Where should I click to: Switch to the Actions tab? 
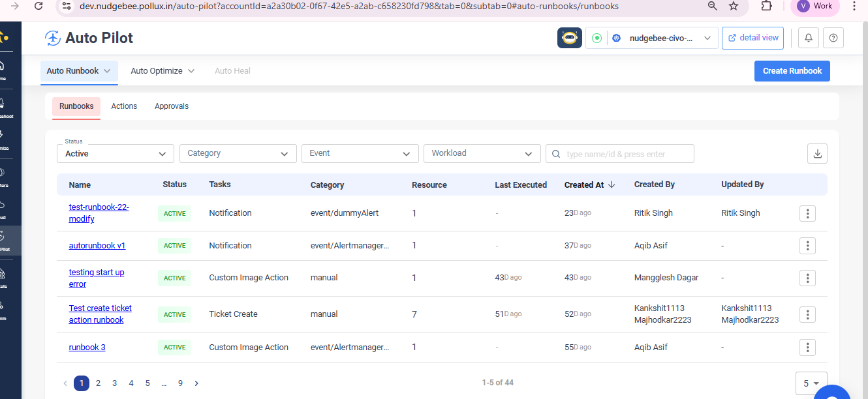(x=124, y=106)
